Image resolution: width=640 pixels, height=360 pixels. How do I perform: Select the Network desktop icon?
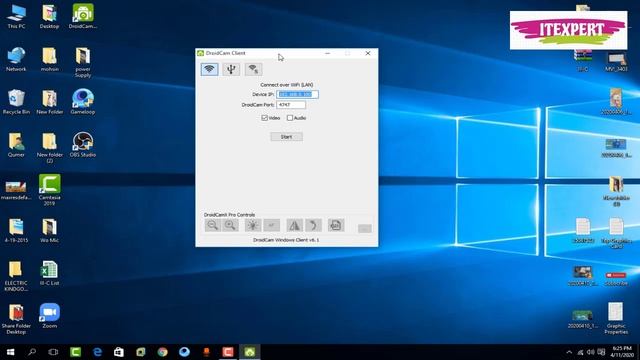click(x=16, y=60)
